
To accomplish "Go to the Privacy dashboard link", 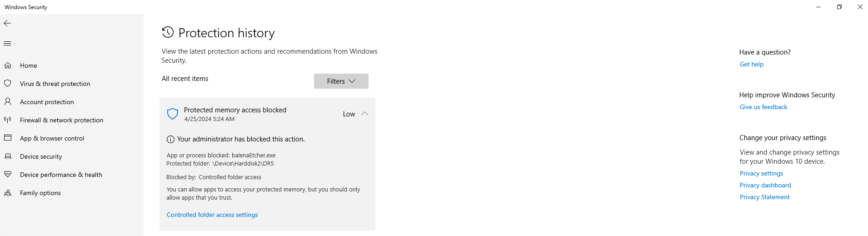I will pyautogui.click(x=765, y=185).
